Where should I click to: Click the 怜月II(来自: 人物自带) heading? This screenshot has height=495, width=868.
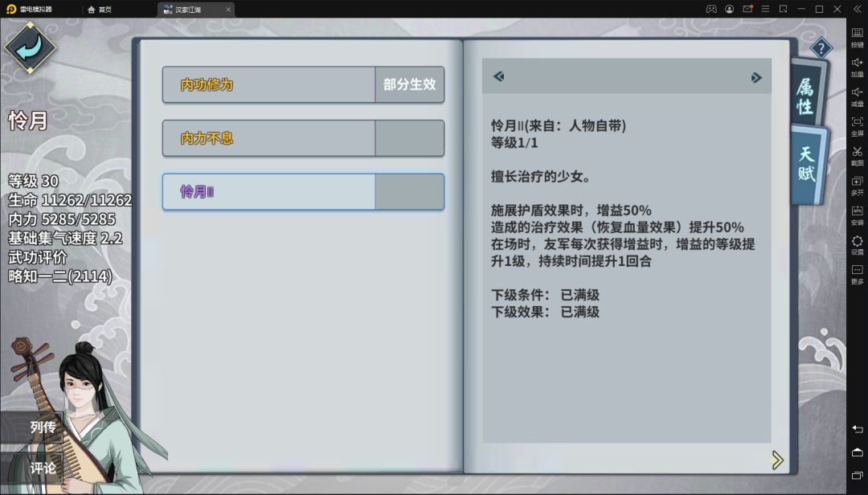tap(558, 125)
